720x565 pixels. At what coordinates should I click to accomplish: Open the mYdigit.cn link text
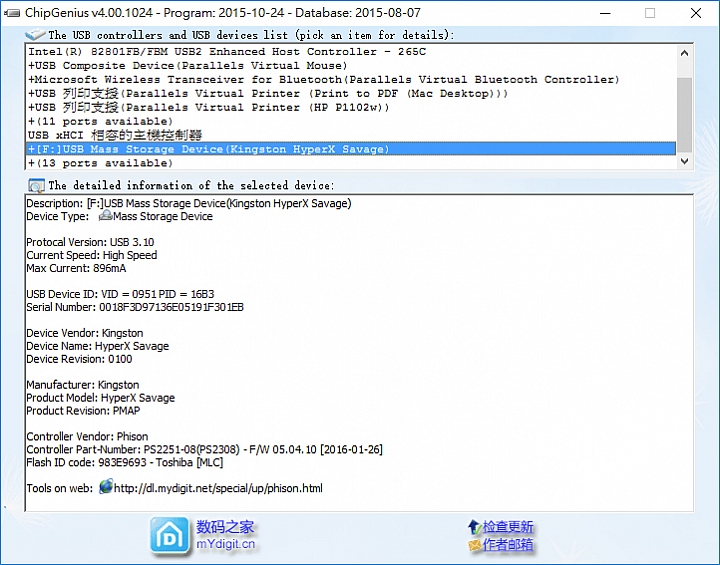click(x=225, y=544)
